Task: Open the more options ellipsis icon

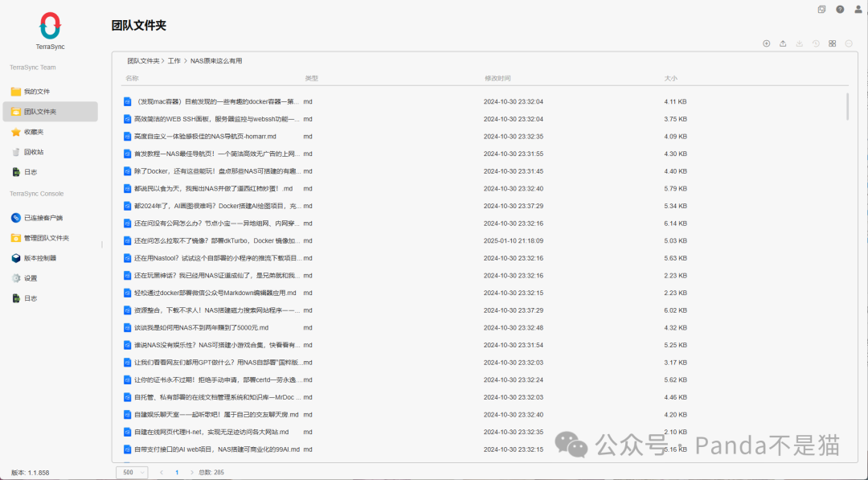Action: click(849, 43)
